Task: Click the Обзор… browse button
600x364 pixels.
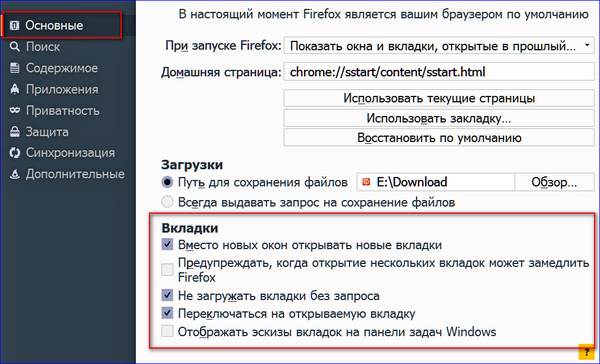Action: 554,182
